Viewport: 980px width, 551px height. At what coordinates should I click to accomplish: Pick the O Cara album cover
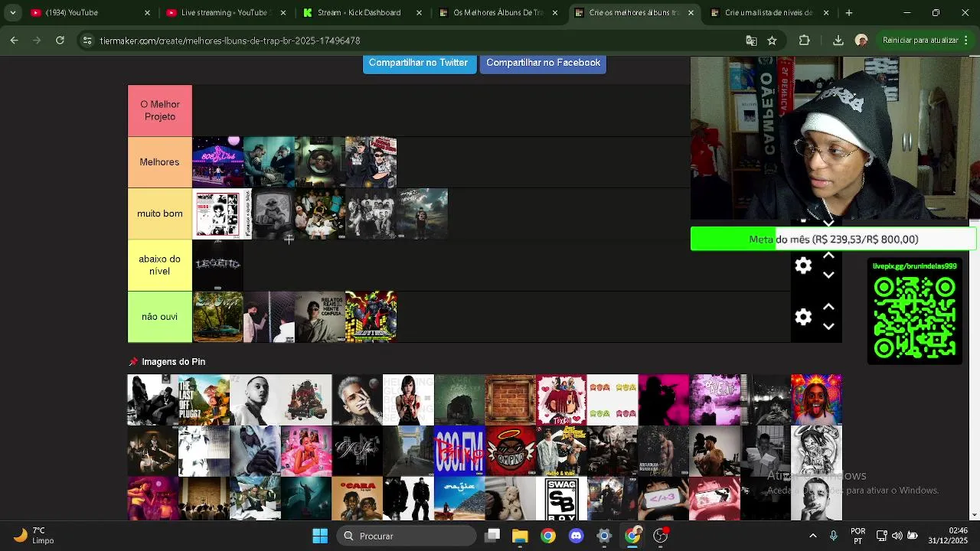click(x=357, y=498)
